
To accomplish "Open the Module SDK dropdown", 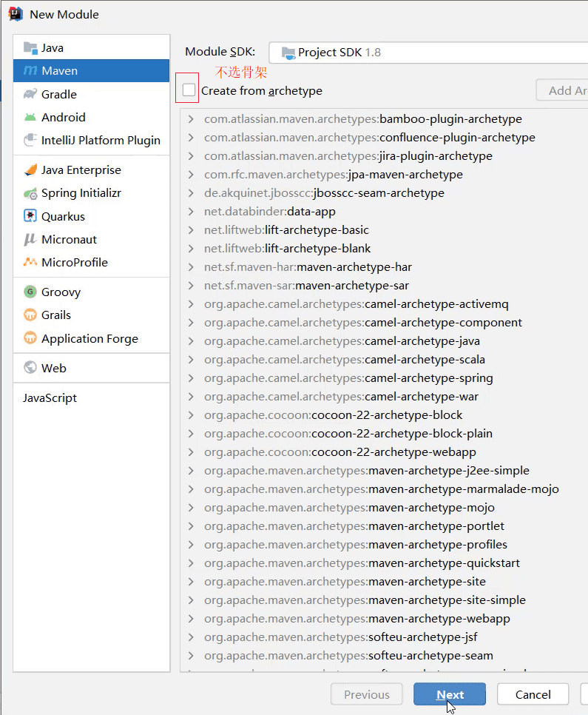I will click(428, 53).
